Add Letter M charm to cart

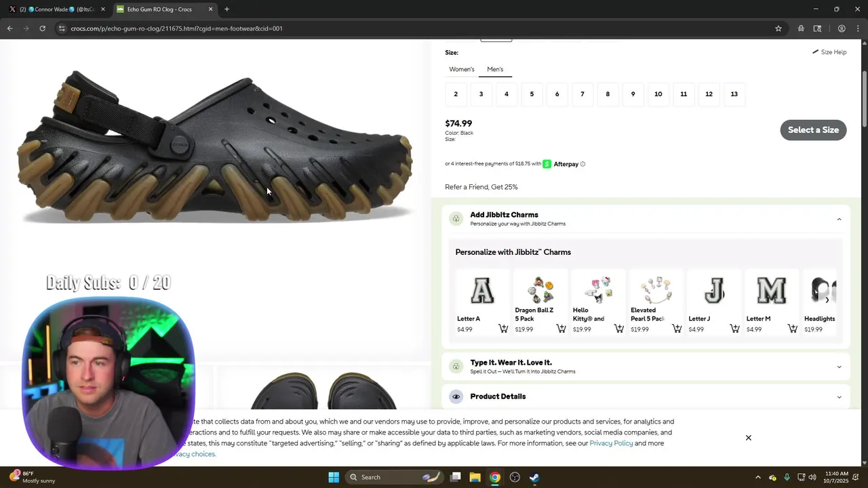pos(793,329)
